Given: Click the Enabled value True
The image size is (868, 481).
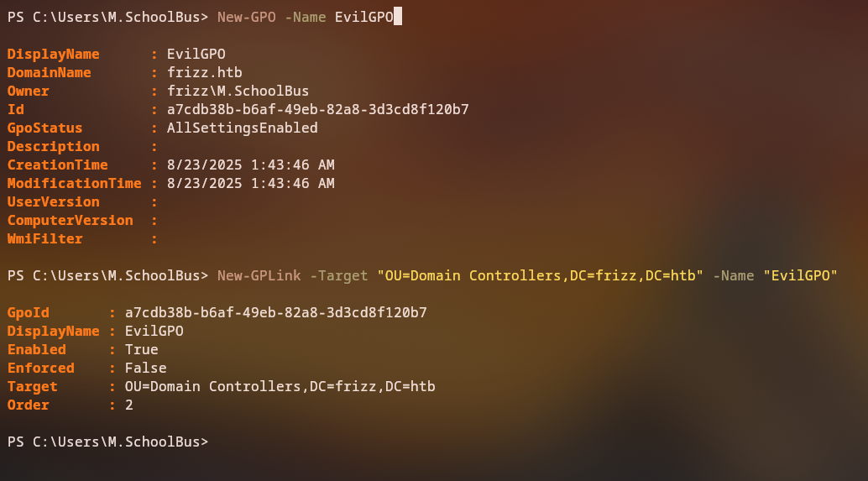Looking at the screenshot, I should pyautogui.click(x=141, y=350).
